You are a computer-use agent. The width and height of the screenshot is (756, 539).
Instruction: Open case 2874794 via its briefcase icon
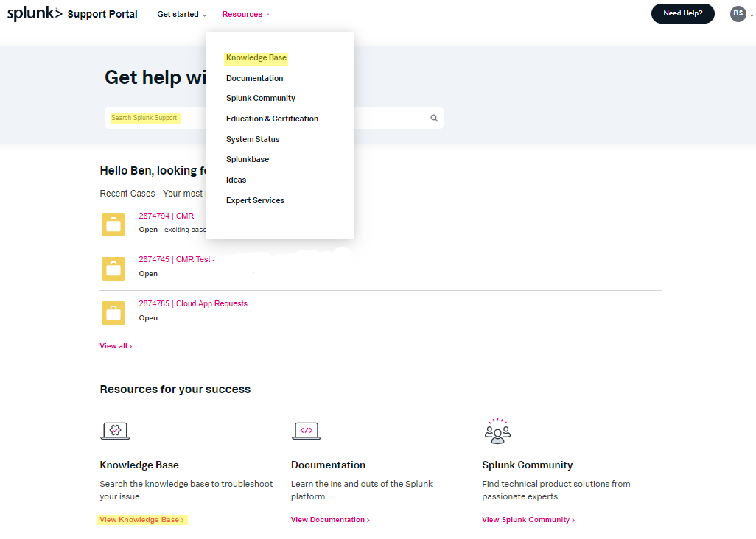pyautogui.click(x=113, y=224)
